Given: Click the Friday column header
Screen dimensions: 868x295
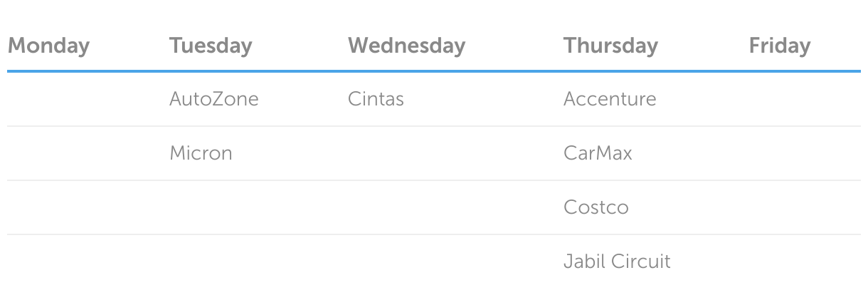Looking at the screenshot, I should (x=779, y=46).
